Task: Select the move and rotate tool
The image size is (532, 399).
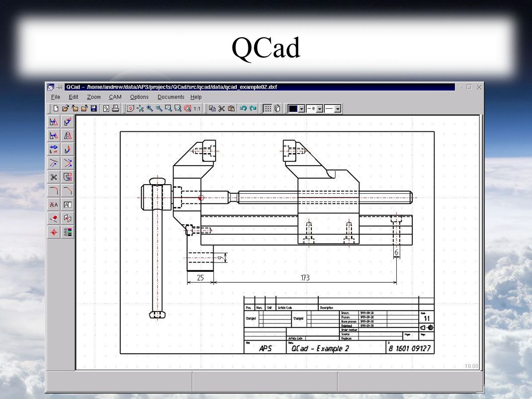Action: click(54, 149)
